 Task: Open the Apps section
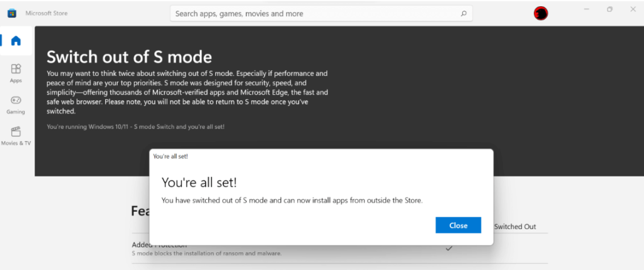coord(16,73)
